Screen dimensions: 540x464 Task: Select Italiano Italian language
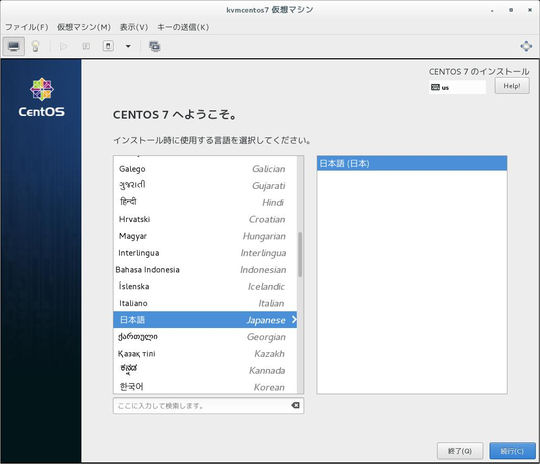click(x=205, y=303)
